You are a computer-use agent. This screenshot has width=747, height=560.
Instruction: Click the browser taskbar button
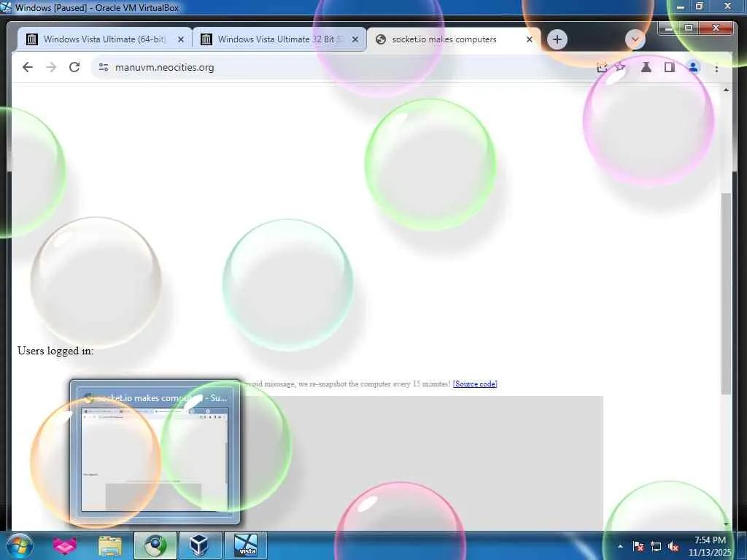pos(155,545)
